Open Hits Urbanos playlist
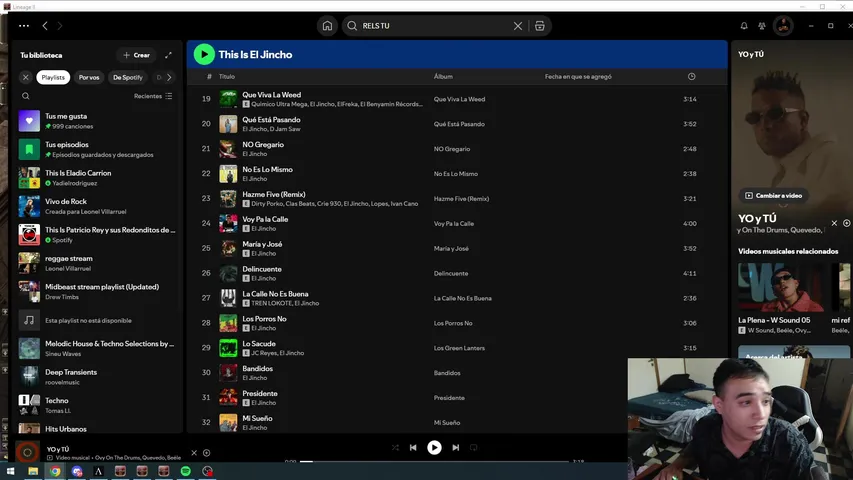 pos(96,428)
